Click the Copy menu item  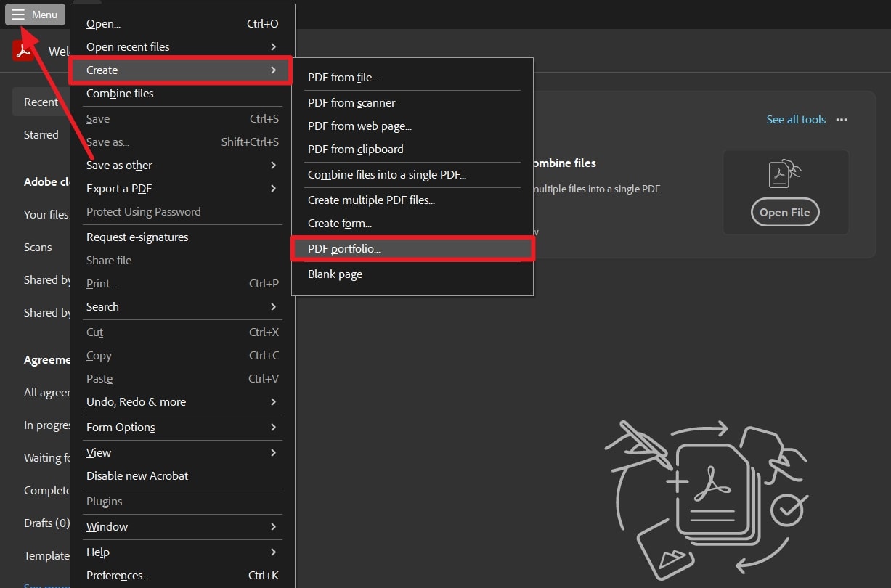coord(182,356)
